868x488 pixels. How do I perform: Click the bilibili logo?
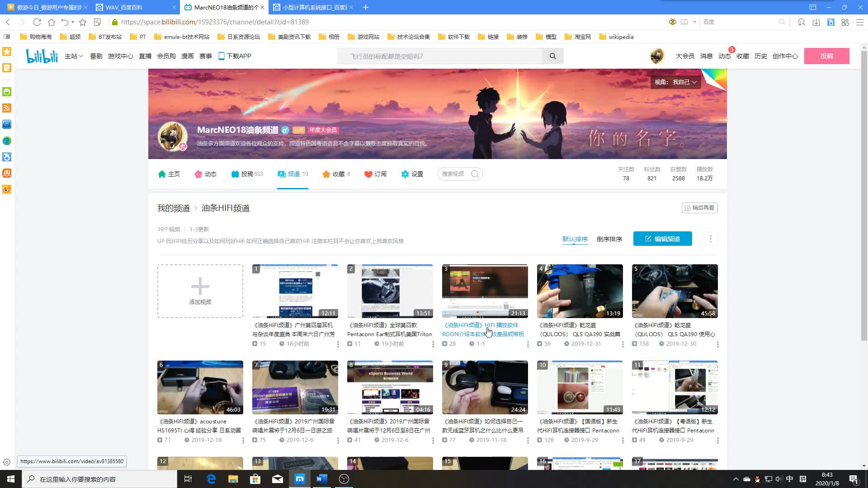[42, 56]
